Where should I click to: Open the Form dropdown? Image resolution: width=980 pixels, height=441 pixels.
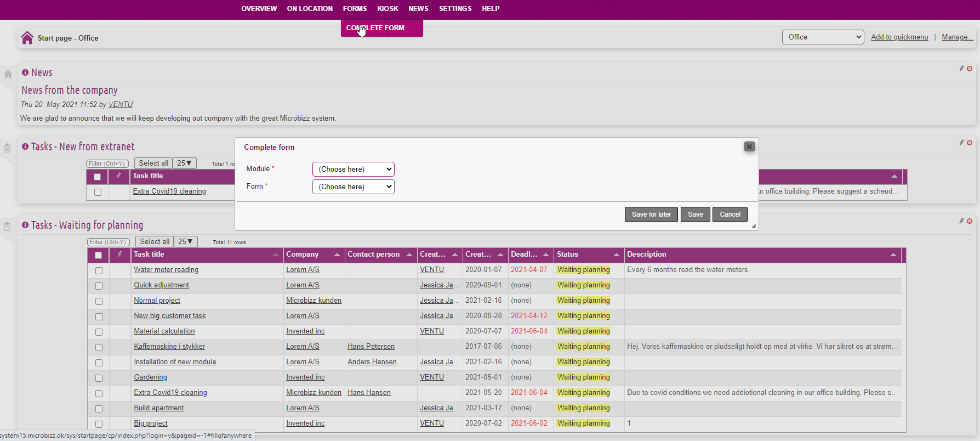(x=353, y=186)
